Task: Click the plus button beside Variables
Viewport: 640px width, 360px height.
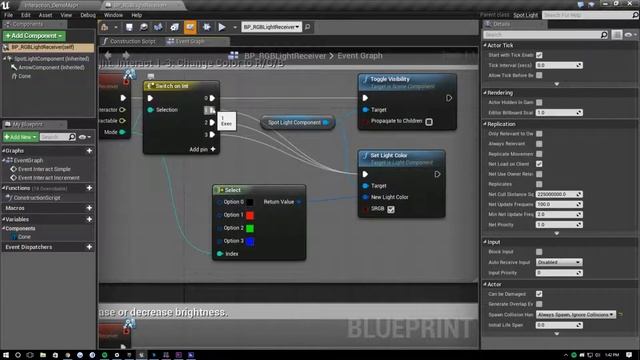Action: click(89, 219)
